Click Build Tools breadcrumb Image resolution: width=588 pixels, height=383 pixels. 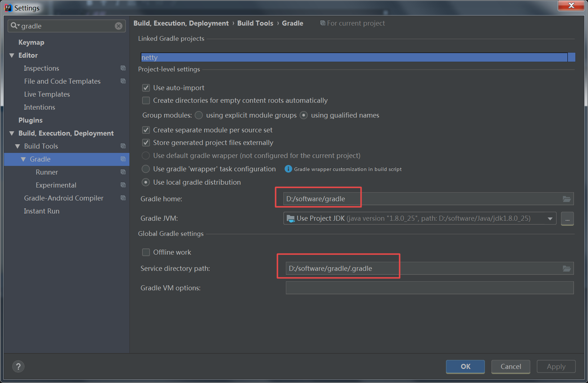click(255, 23)
